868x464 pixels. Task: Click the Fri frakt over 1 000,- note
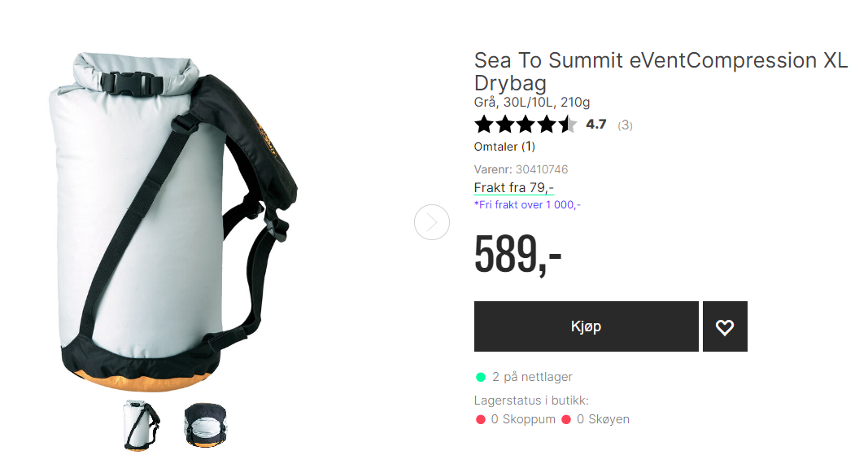(x=527, y=205)
